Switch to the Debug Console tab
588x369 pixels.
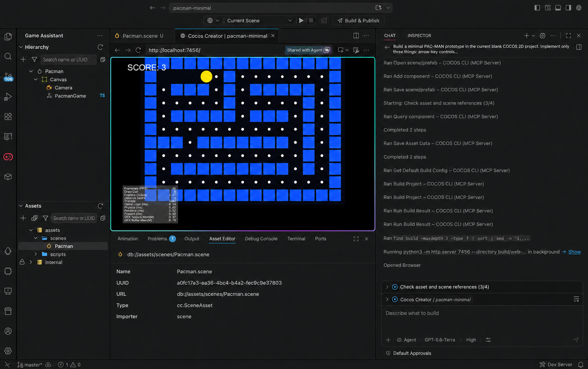(x=261, y=239)
